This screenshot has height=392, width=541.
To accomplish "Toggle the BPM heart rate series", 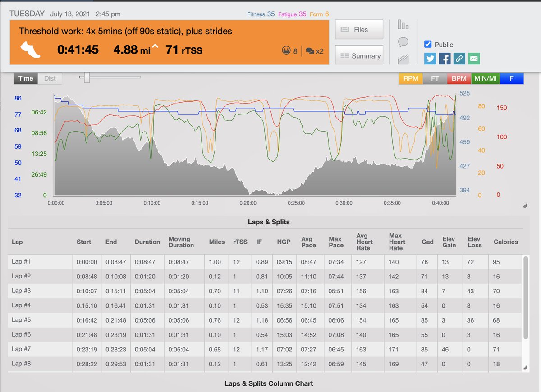I will pos(458,78).
